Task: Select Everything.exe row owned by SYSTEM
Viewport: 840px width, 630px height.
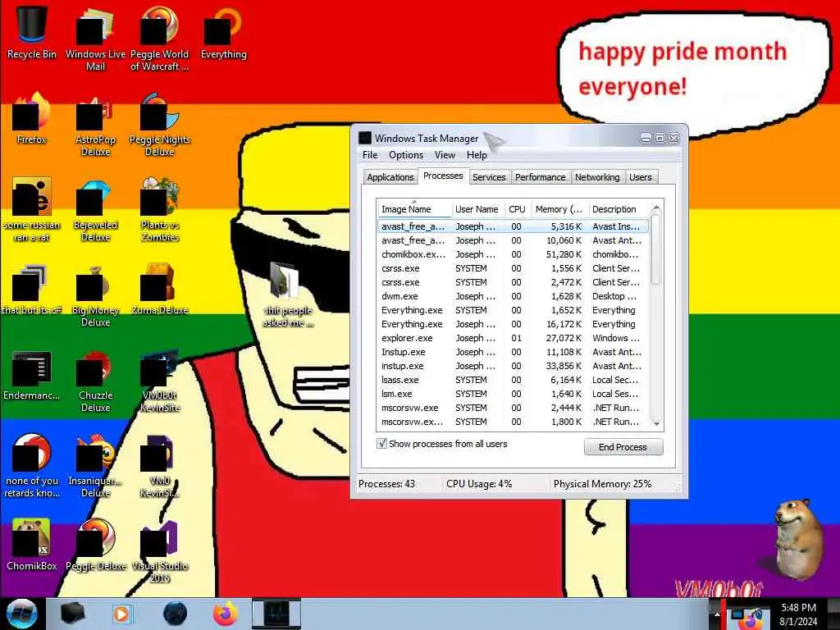Action: pyautogui.click(x=513, y=310)
